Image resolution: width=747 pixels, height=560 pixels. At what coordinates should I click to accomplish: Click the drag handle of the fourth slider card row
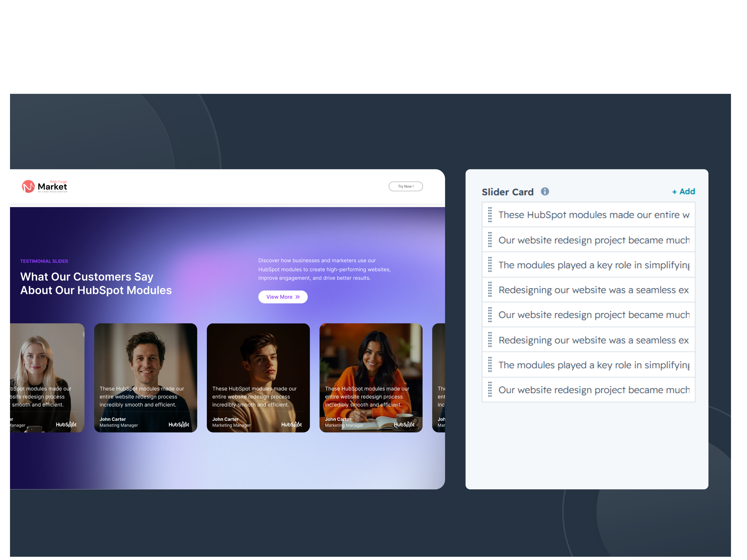tap(490, 290)
